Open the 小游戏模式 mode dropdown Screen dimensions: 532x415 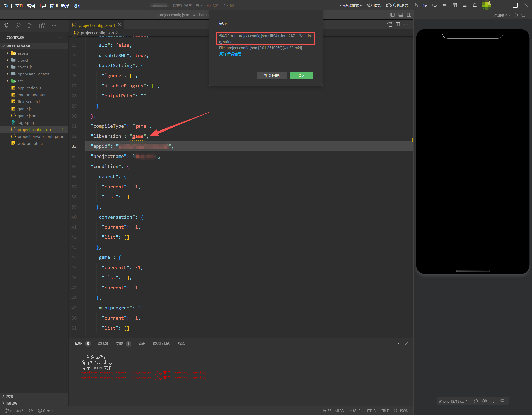click(x=351, y=5)
